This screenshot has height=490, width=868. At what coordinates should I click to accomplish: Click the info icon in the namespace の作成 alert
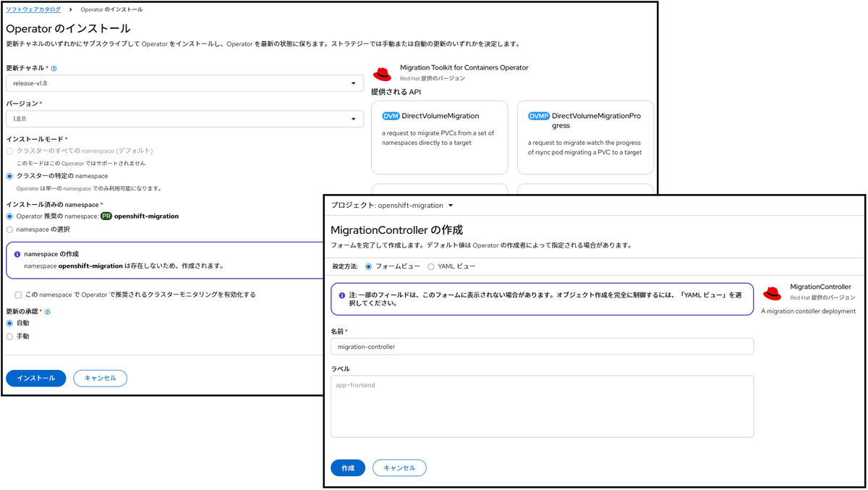point(17,255)
